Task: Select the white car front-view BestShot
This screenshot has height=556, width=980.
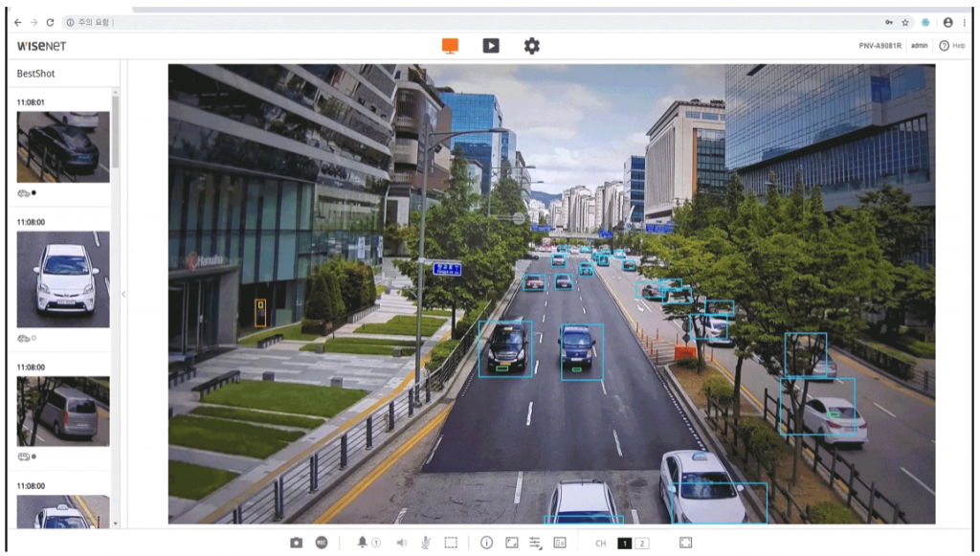Action: pos(63,279)
